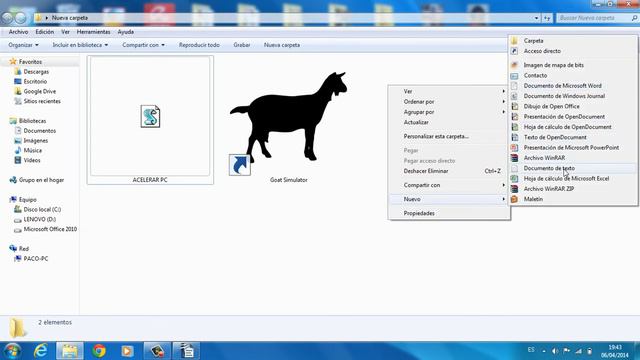Open the Edición menu
Screen dimensions: 640x360
(44, 32)
